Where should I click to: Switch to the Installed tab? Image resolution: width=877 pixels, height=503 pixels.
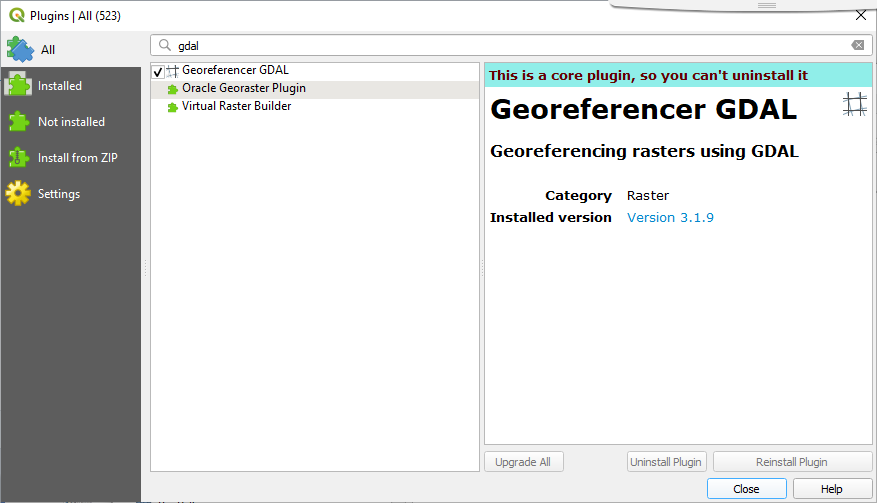tap(71, 86)
